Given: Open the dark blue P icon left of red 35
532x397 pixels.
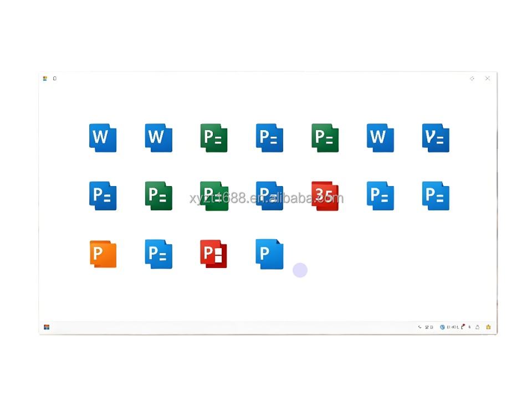Looking at the screenshot, I should click(269, 195).
